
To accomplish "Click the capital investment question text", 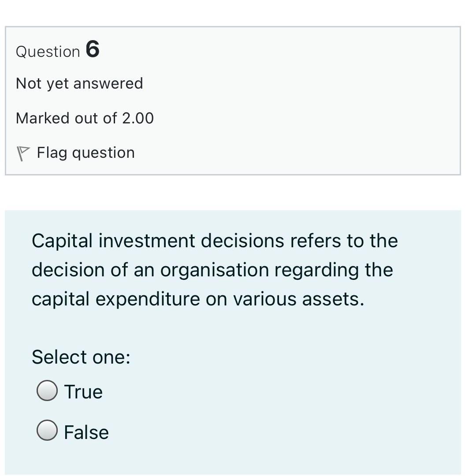I will click(215, 269).
